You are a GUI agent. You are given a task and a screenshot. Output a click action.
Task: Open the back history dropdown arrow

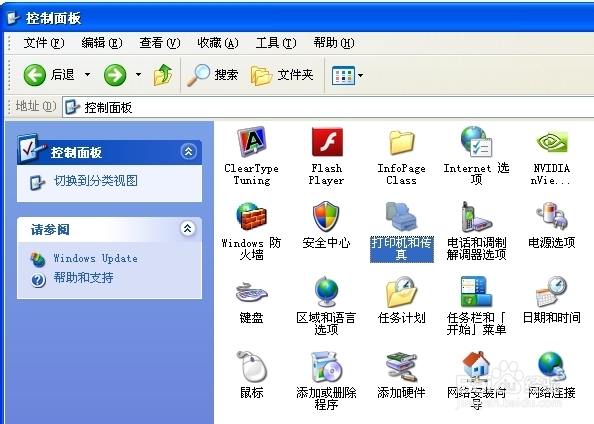(x=87, y=75)
